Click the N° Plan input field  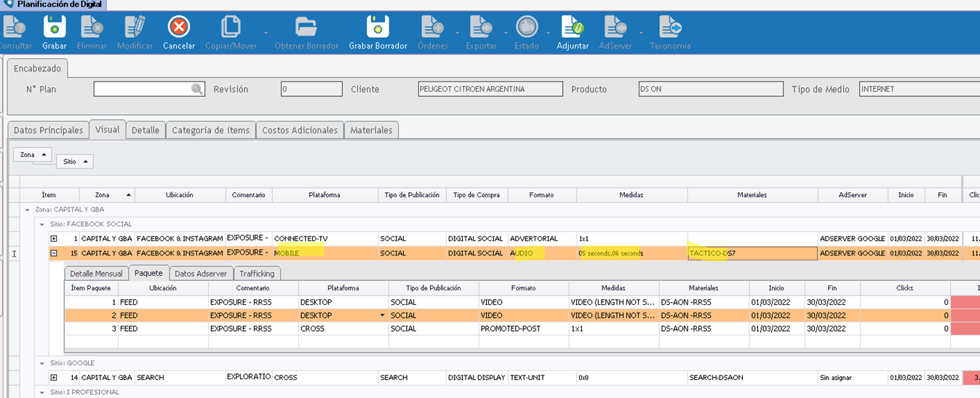pos(142,89)
